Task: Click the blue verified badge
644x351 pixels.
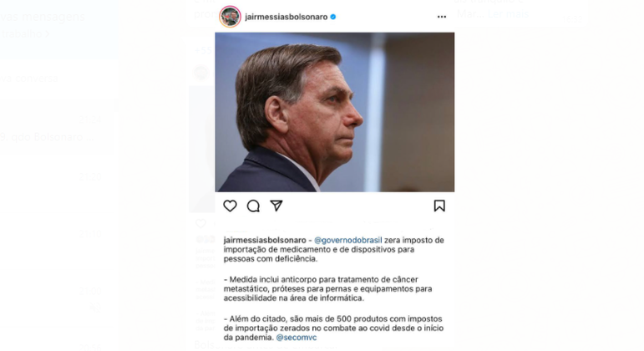Action: point(333,17)
